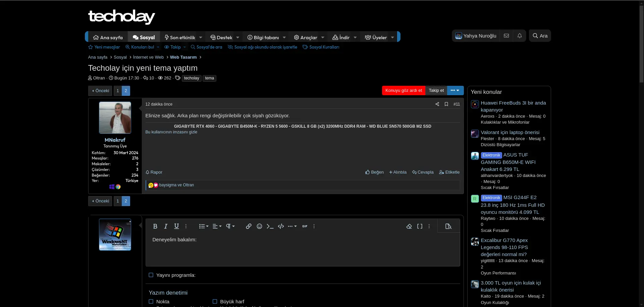Open the insert link tool
The height and width of the screenshot is (307, 644).
249,226
